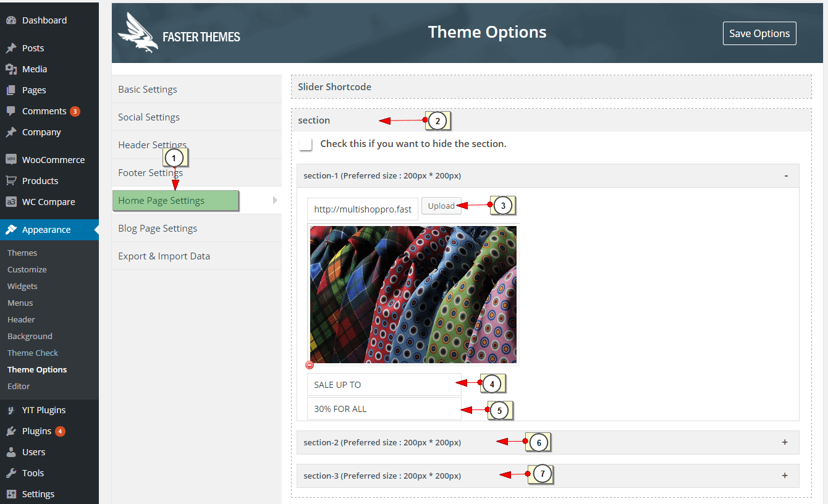Expand section-3 with the plus sign
Image resolution: width=828 pixels, height=504 pixels.
(x=785, y=476)
